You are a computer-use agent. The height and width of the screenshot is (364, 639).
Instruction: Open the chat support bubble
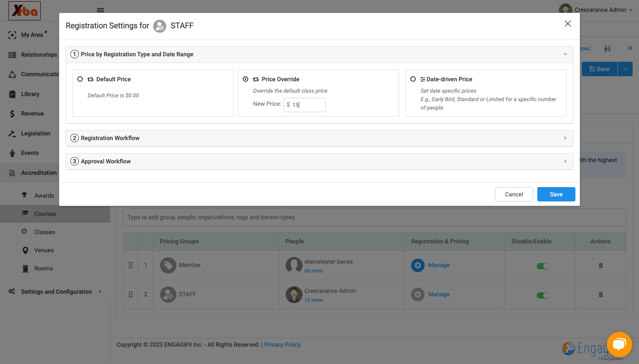tap(619, 345)
